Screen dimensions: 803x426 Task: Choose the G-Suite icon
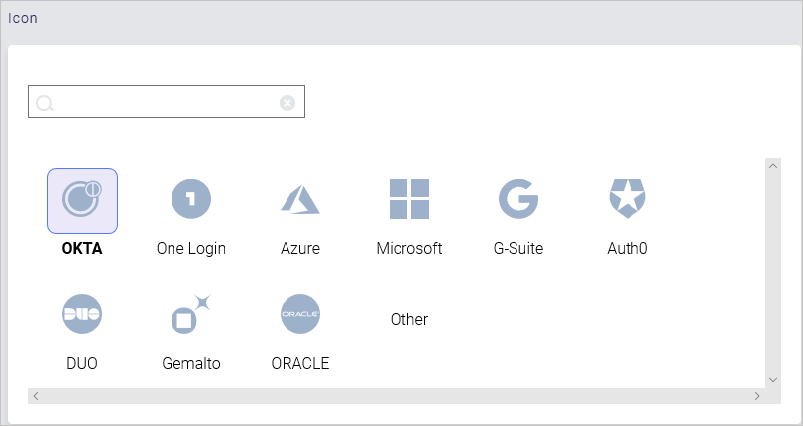pyautogui.click(x=519, y=199)
